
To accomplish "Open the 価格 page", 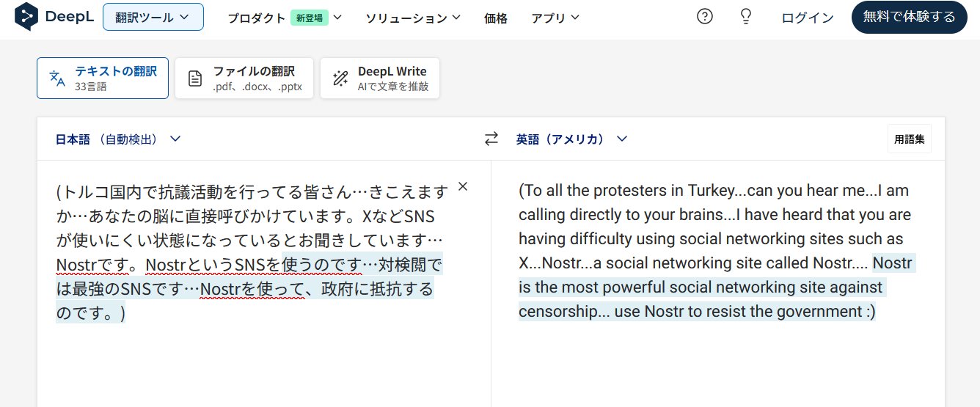I will [x=496, y=18].
